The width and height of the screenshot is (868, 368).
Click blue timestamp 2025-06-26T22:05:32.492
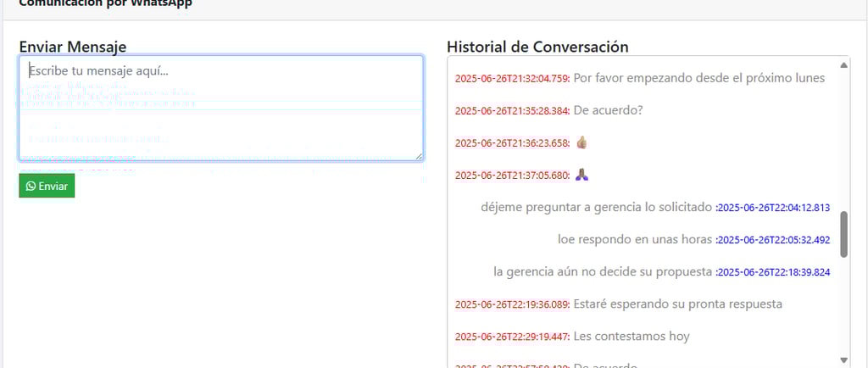(773, 240)
